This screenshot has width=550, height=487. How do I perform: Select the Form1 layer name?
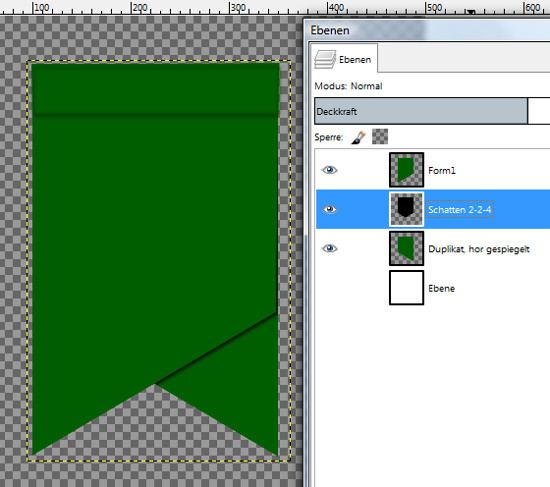click(x=442, y=171)
